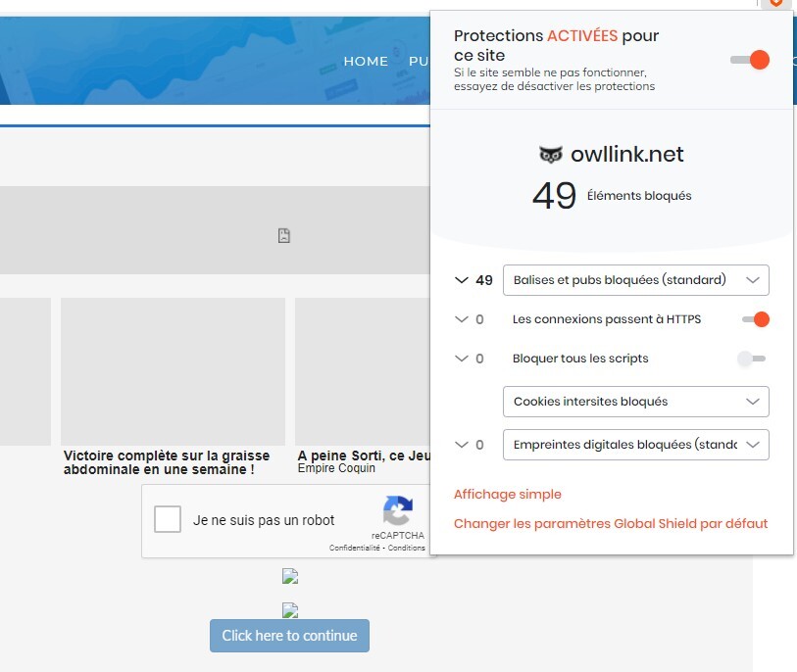Click the owllink.net site name
797x672 pixels.
[x=627, y=155]
